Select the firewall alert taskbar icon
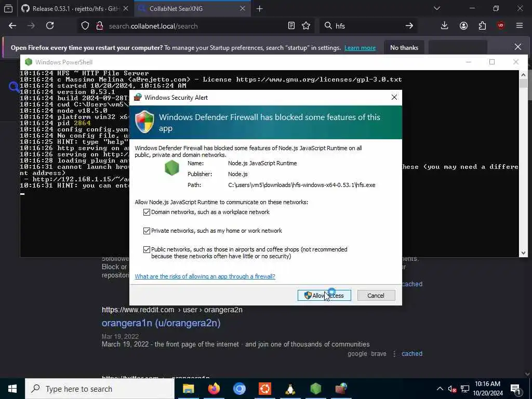This screenshot has height=399, width=532. [x=341, y=389]
